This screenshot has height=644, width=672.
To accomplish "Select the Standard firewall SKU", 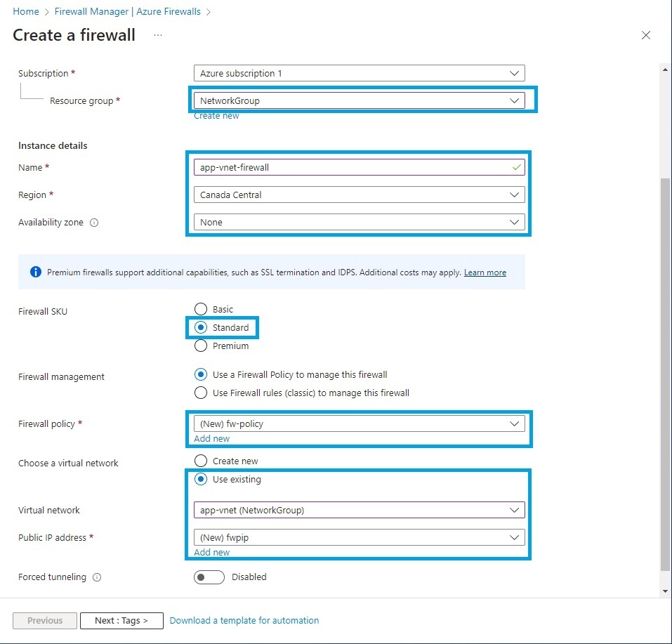I will (x=202, y=327).
